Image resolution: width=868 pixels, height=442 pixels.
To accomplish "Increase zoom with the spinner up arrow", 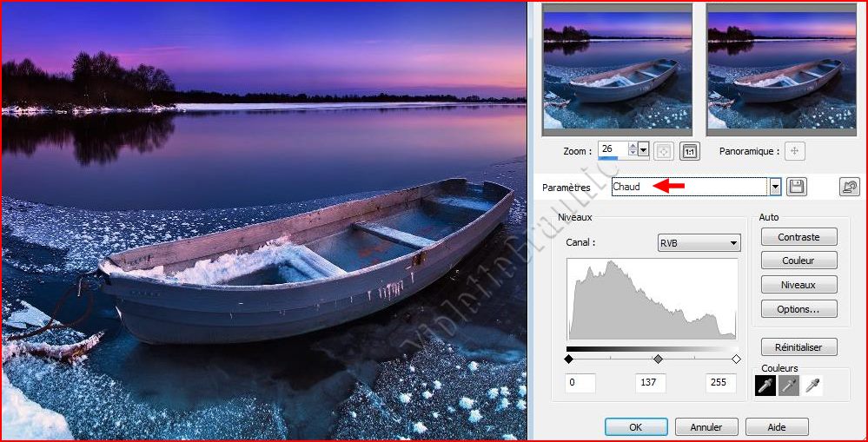I will coord(632,147).
